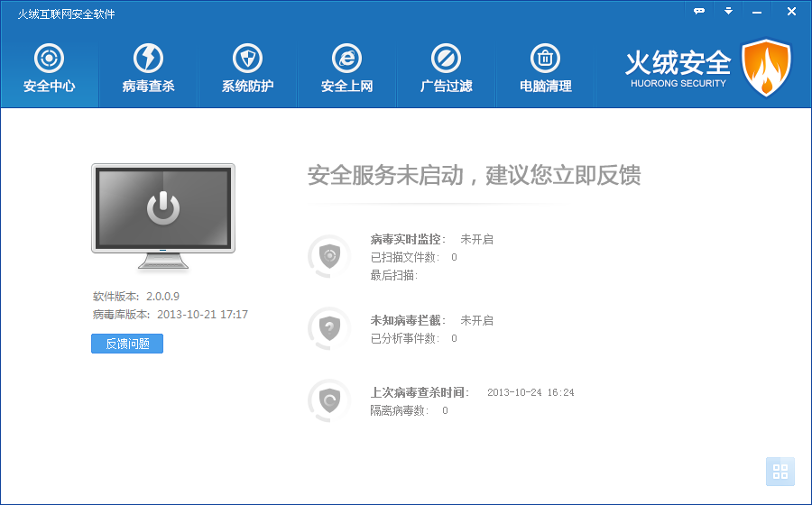Click the 病毒实时监控 shield status icon

pyautogui.click(x=330, y=256)
